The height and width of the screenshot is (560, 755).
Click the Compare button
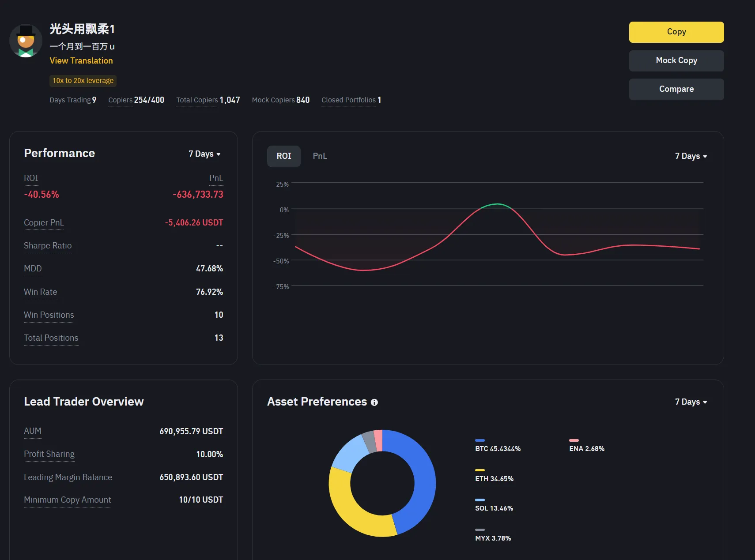pos(676,89)
